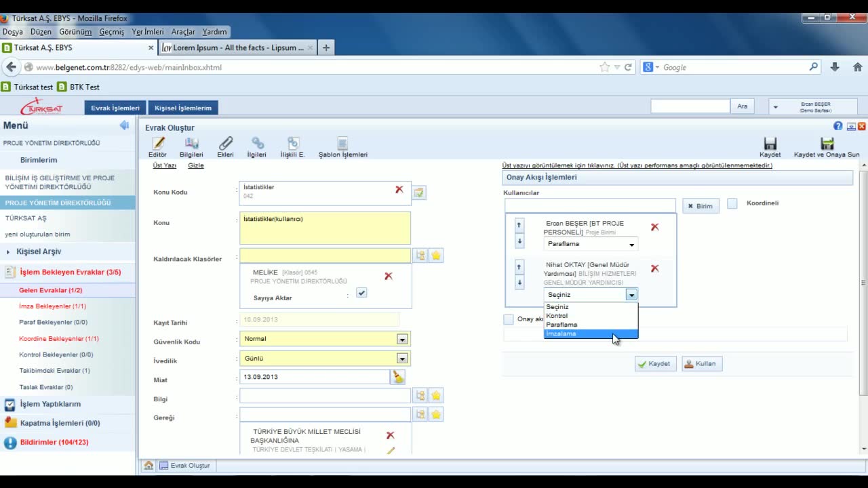Viewport: 868px width, 488px height.
Task: Click the Konu text field
Action: coord(325,228)
